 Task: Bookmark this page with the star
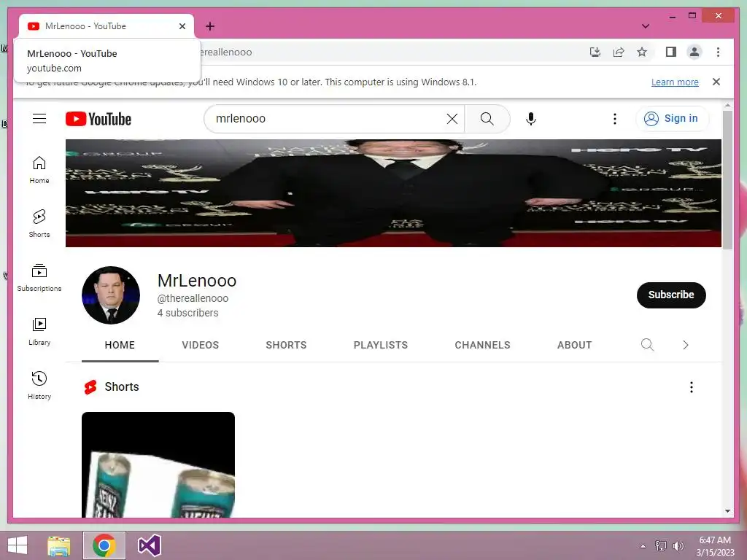[x=642, y=52]
